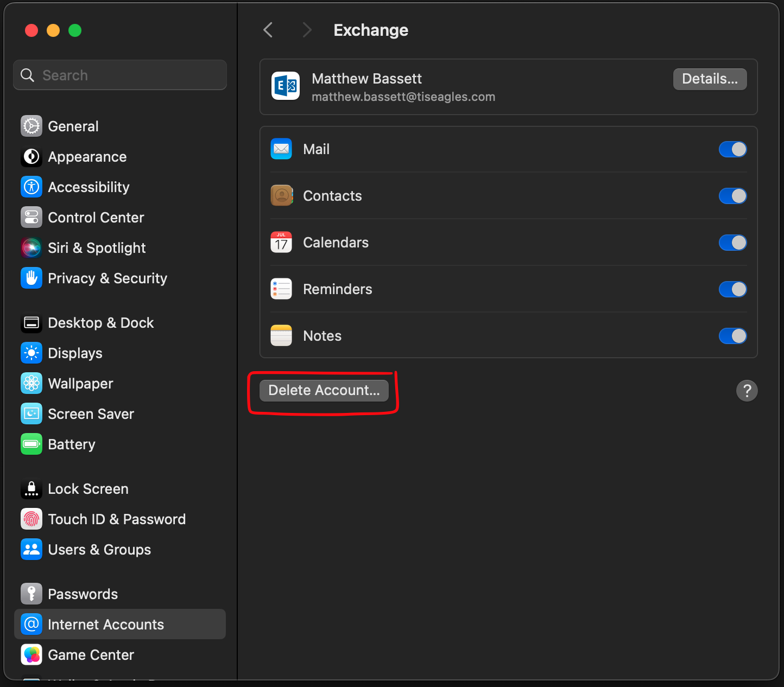Click the Contacts book icon

(x=281, y=196)
